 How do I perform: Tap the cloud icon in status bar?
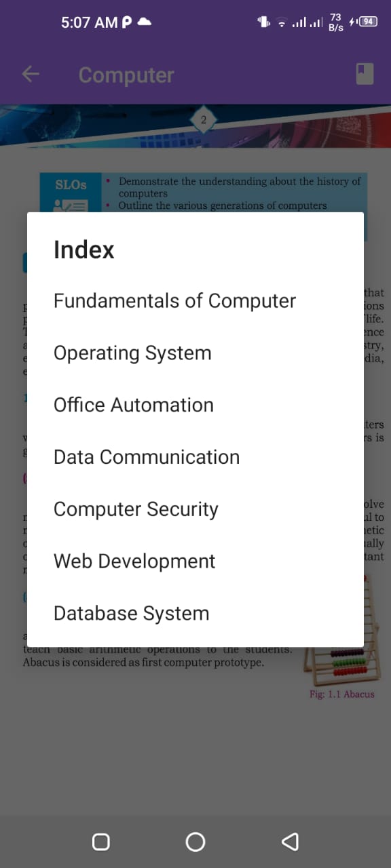(144, 22)
